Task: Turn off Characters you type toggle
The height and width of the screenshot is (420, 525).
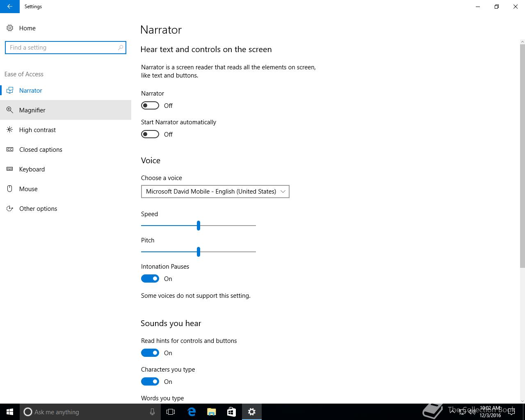Action: tap(150, 381)
